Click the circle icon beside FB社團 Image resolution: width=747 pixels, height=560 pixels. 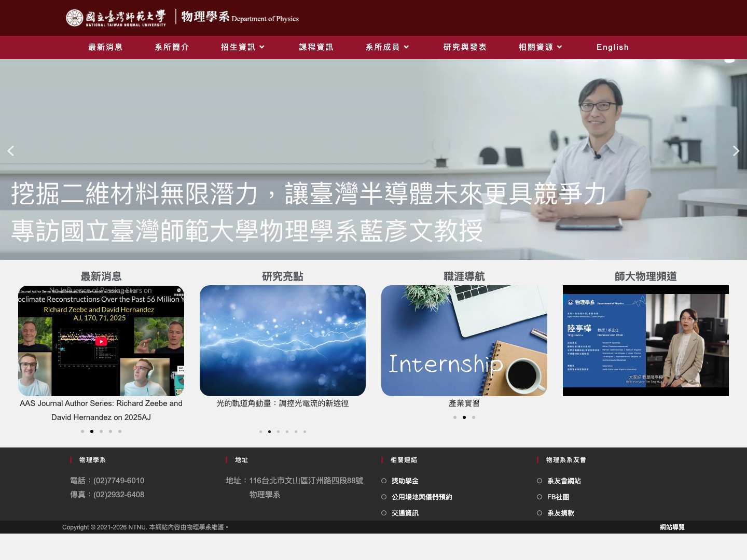pyautogui.click(x=539, y=497)
